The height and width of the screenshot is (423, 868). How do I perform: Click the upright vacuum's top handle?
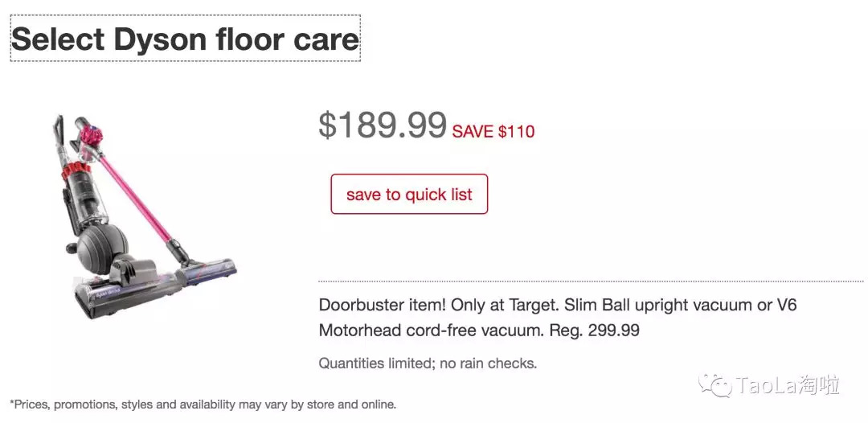(x=58, y=129)
